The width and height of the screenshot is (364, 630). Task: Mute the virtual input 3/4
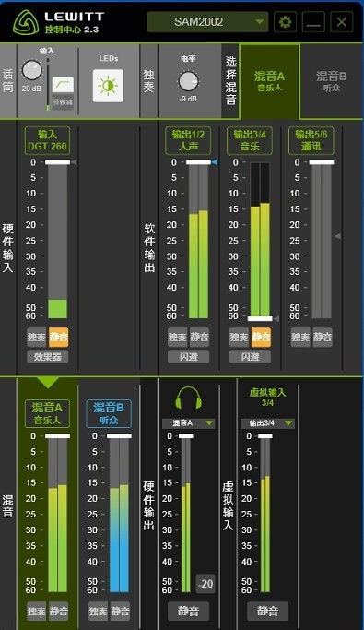pos(267,612)
